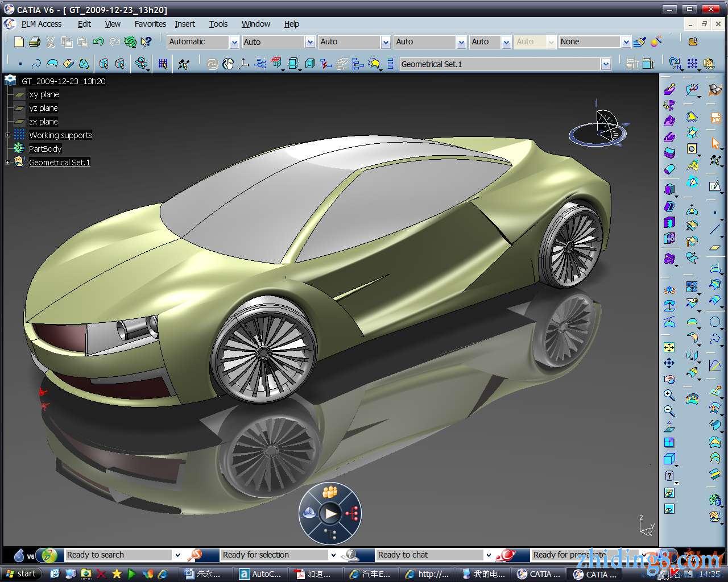Click the Windows start button
This screenshot has height=582, width=728.
point(21,574)
